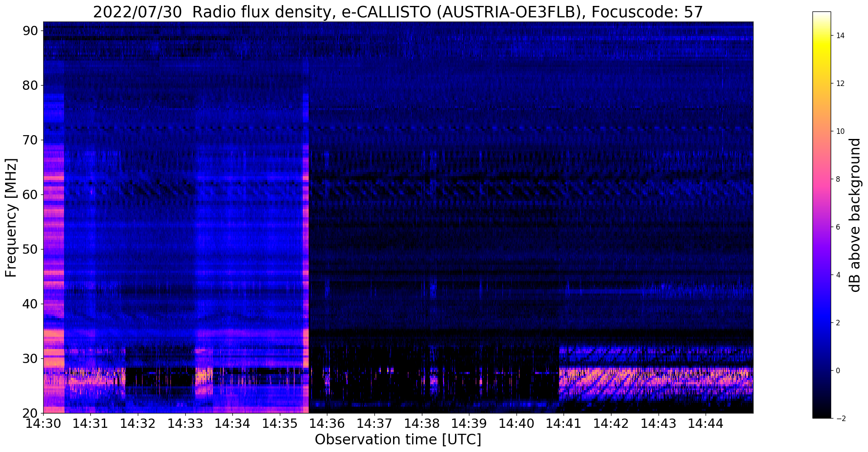Click the 60 MHz frequency tick label

click(30, 195)
